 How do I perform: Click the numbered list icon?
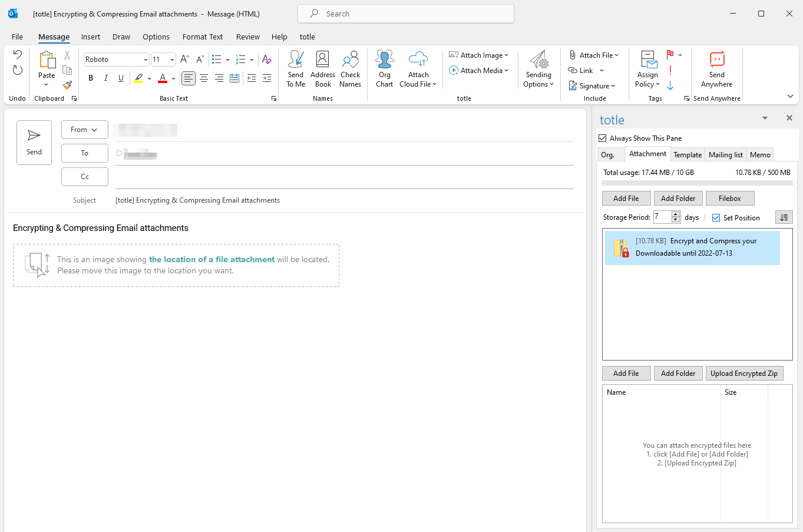[240, 59]
